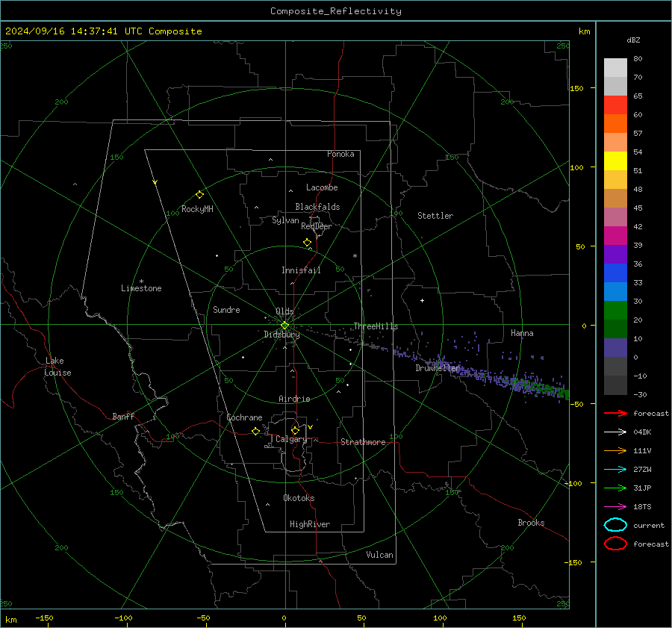Click the yellow diamond marker near RedDeer
This screenshot has width=672, height=628.
[x=307, y=243]
